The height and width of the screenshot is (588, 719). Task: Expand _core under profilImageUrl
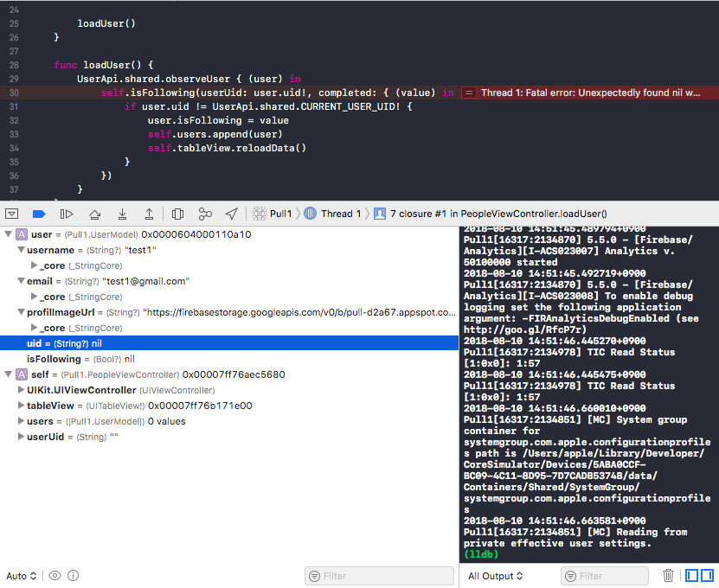(x=34, y=328)
